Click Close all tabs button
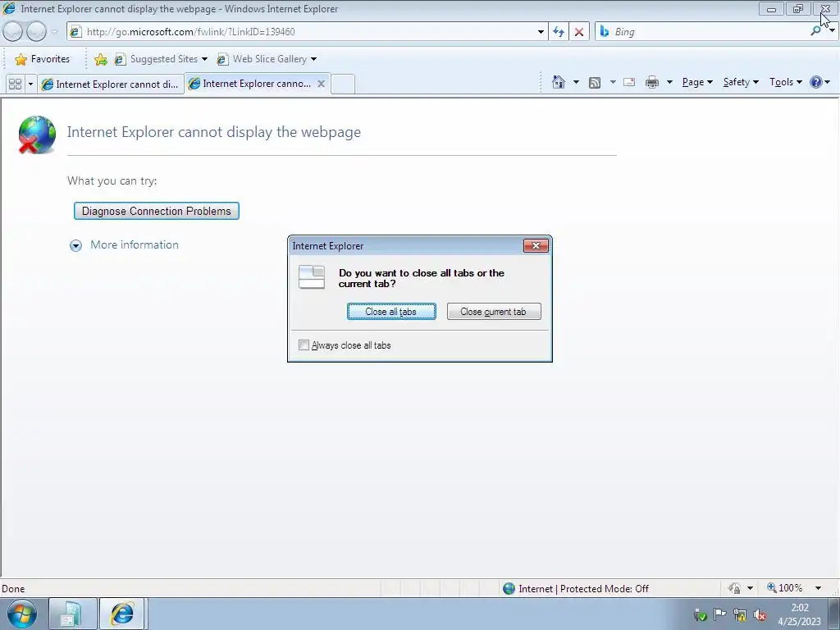840x630 pixels. [391, 312]
